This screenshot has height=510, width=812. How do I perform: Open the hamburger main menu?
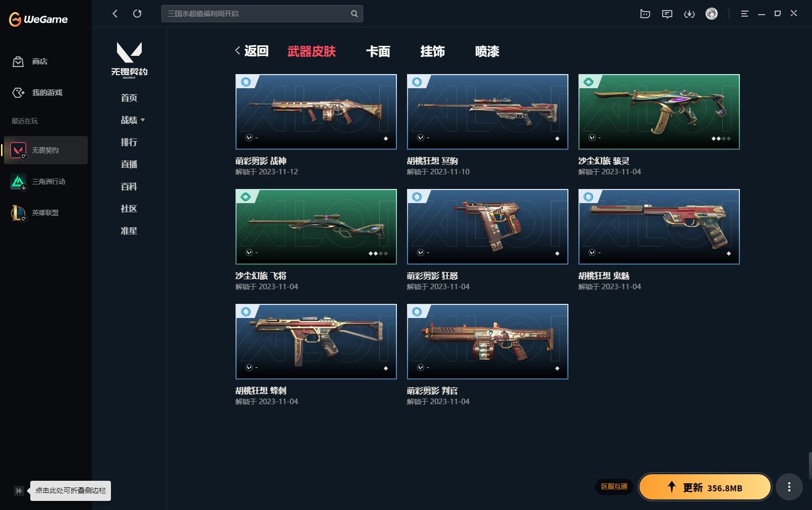744,14
